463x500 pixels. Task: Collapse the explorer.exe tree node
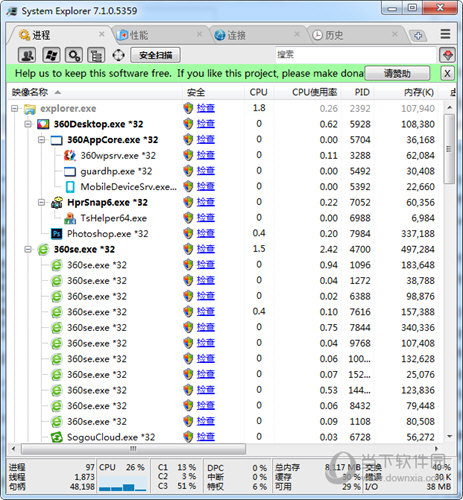click(x=14, y=109)
